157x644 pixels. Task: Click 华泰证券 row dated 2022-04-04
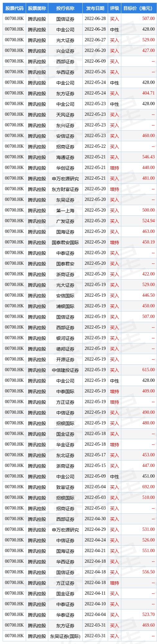[x=80, y=615]
